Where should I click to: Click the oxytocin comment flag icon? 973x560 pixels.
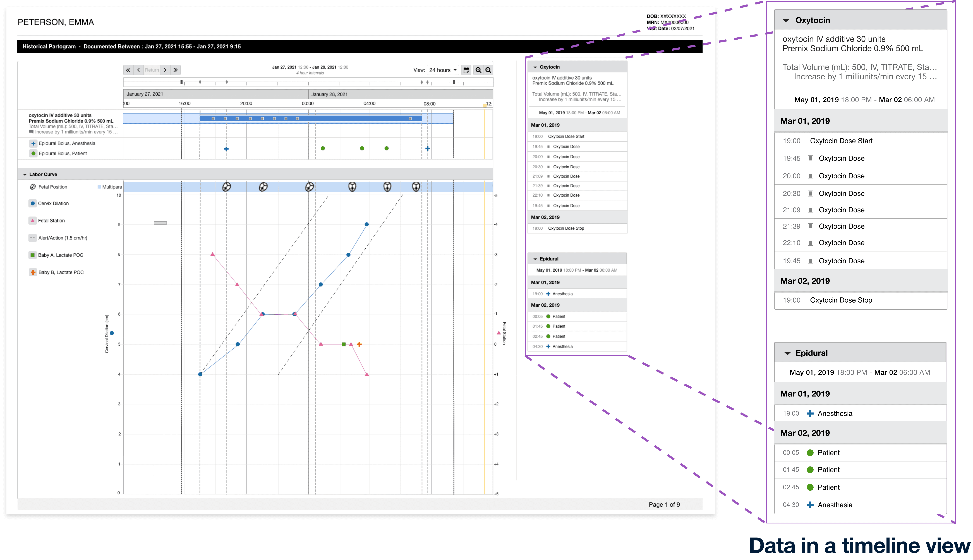[x=31, y=131]
